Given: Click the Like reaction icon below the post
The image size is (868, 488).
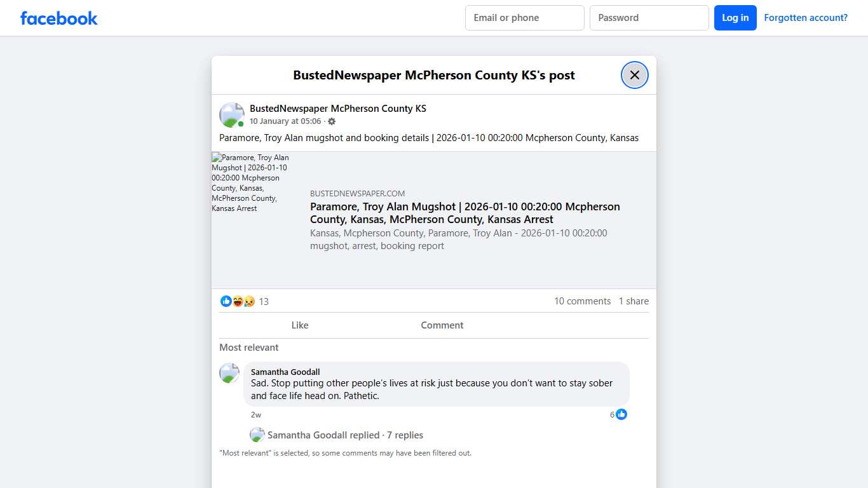Looking at the screenshot, I should click(x=226, y=301).
